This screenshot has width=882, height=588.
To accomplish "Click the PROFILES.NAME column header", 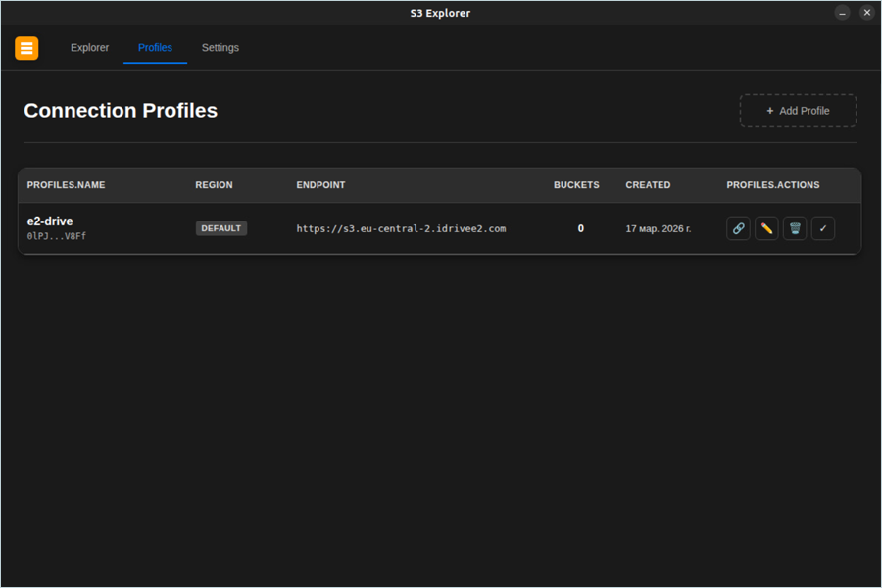I will point(66,185).
